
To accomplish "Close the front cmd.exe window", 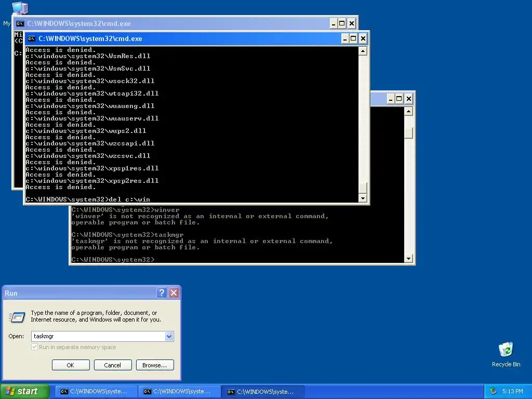I will (x=363, y=38).
